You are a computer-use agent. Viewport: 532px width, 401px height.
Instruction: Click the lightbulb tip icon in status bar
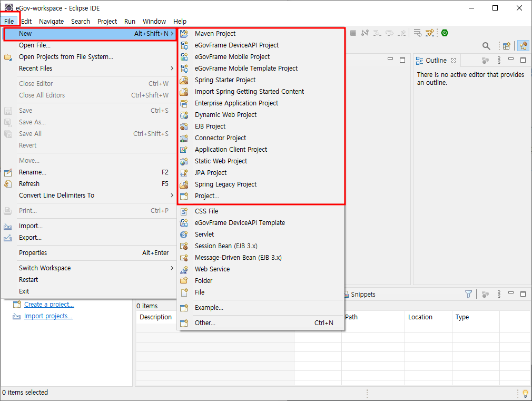[525, 394]
